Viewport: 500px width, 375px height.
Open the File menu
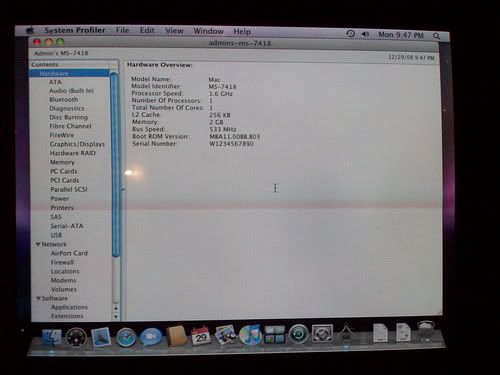click(122, 30)
